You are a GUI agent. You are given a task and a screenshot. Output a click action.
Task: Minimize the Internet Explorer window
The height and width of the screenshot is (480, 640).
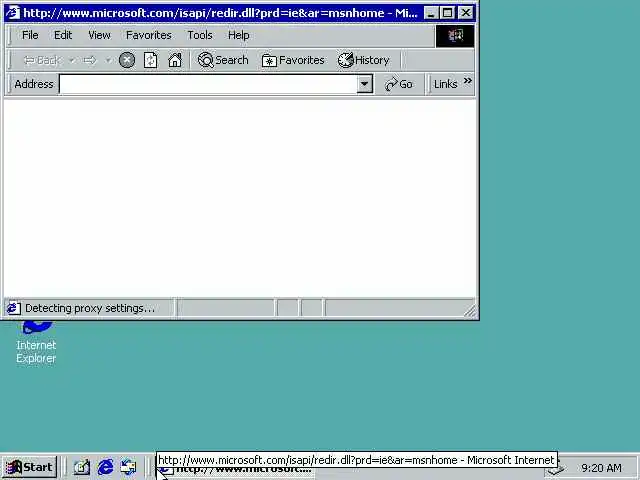[430, 13]
